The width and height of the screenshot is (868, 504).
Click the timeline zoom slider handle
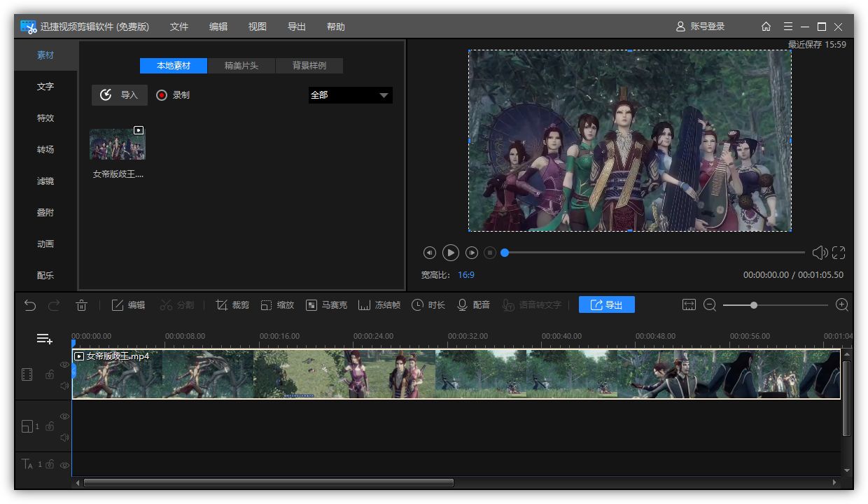tap(753, 305)
